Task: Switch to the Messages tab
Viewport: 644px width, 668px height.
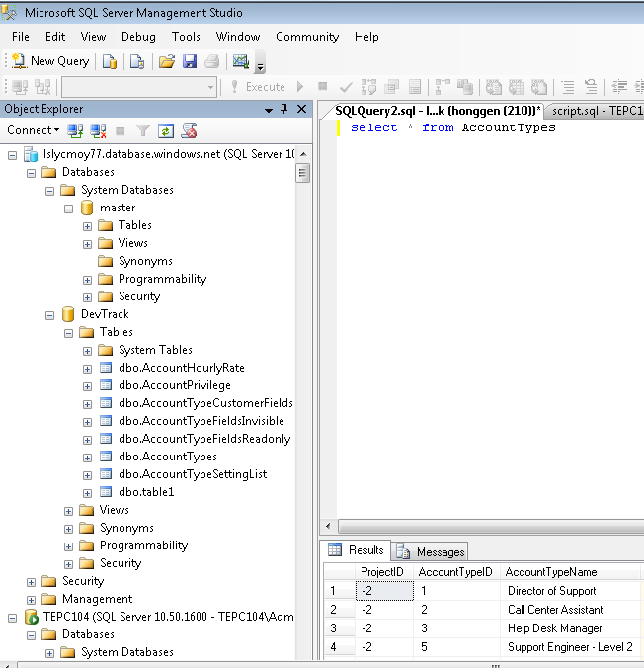Action: [x=431, y=551]
